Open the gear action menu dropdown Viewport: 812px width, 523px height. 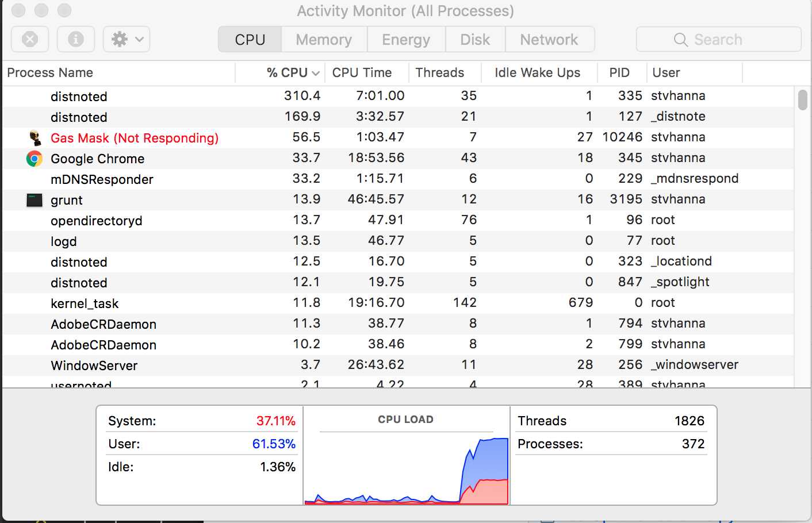(x=127, y=39)
